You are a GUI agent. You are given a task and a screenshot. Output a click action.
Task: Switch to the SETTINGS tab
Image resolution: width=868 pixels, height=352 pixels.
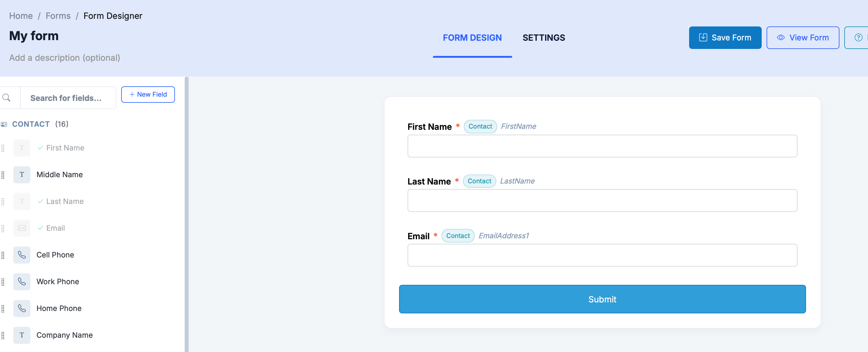pos(544,38)
